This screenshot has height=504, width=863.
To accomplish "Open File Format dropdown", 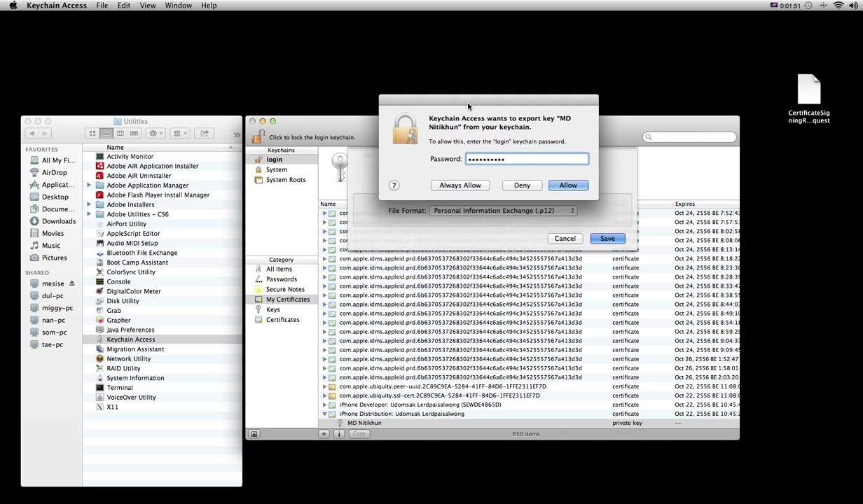I will 504,211.
